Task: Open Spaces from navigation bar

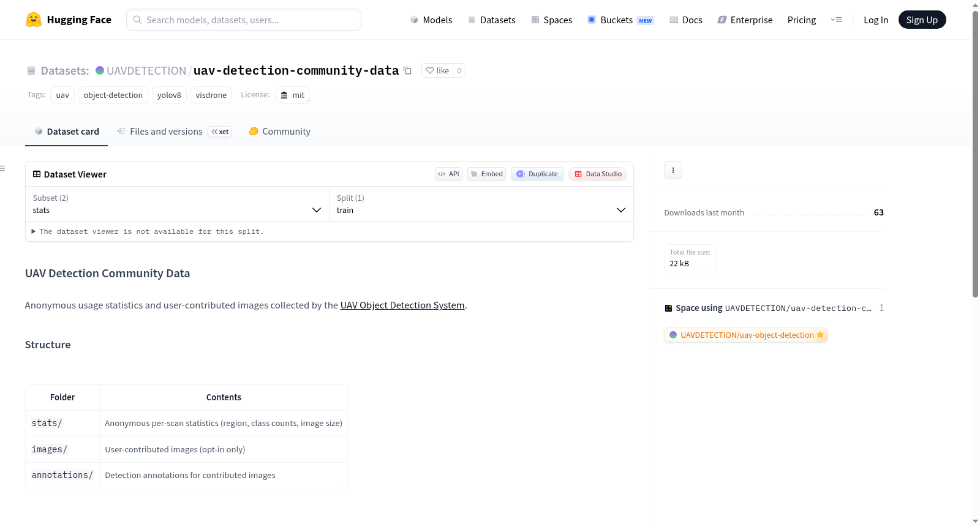Action: [x=552, y=20]
